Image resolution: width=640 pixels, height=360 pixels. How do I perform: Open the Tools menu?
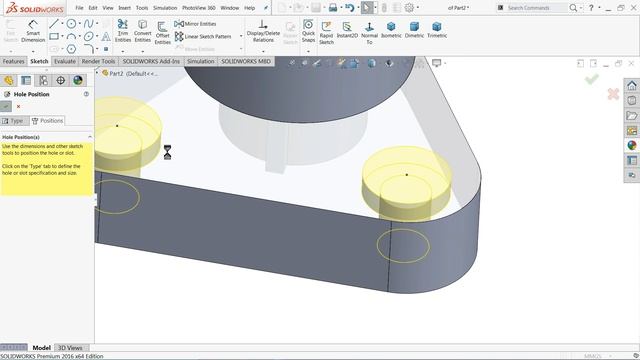click(142, 8)
